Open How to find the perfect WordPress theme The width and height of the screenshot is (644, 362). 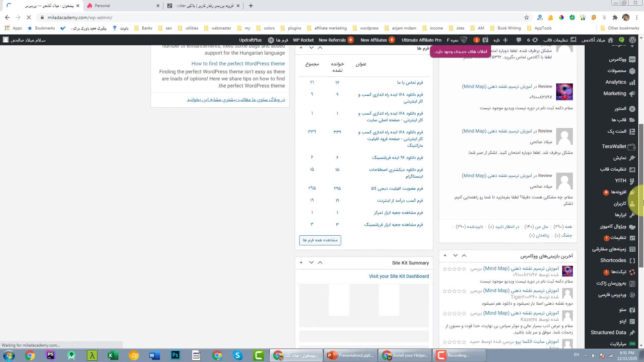tap(238, 64)
